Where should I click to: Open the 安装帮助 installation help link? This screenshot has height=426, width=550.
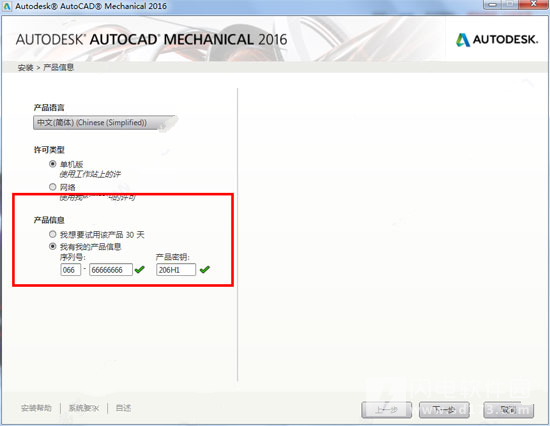point(36,408)
